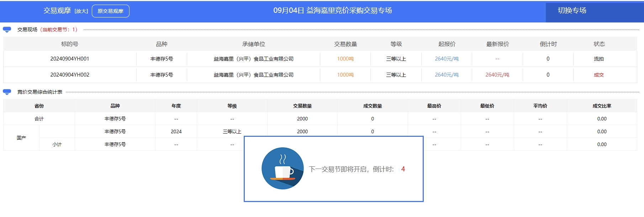644x217 pixels.
Task: Click 起报价 2640元/吨 for lot 20240904YH002
Action: 447,75
